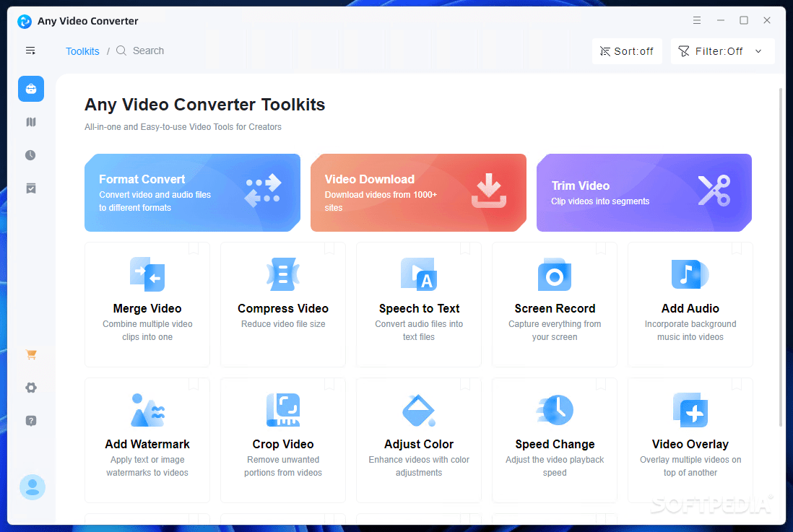Bookmark the Screen Record card

[x=601, y=248]
